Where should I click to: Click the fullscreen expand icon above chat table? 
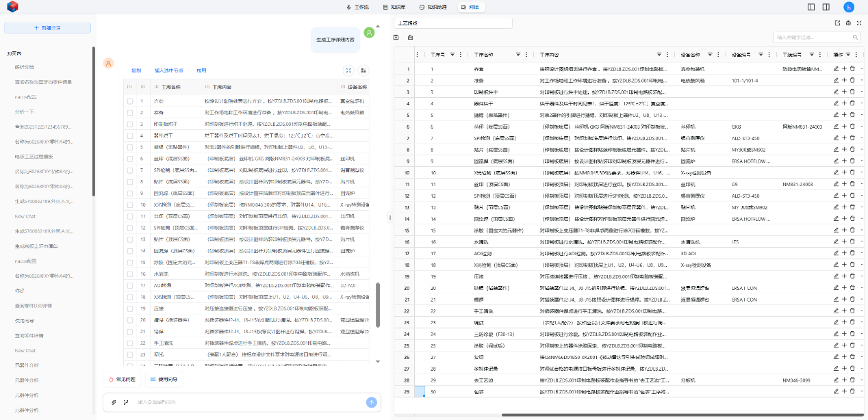pos(348,70)
